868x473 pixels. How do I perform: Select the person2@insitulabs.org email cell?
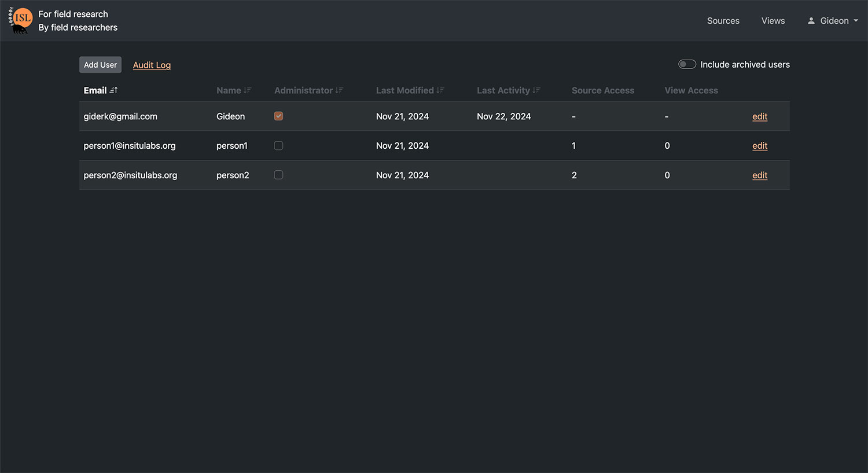coord(130,175)
